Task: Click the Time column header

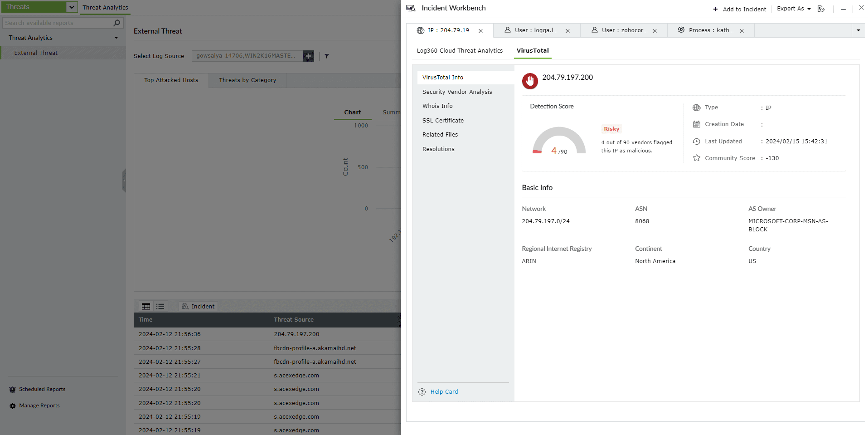Action: (145, 320)
